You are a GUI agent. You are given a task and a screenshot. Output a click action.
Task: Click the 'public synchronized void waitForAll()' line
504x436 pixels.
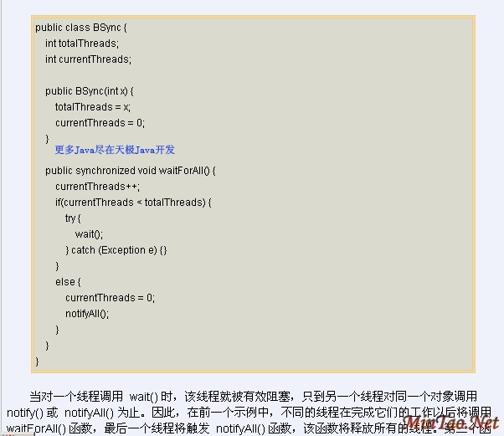click(131, 171)
